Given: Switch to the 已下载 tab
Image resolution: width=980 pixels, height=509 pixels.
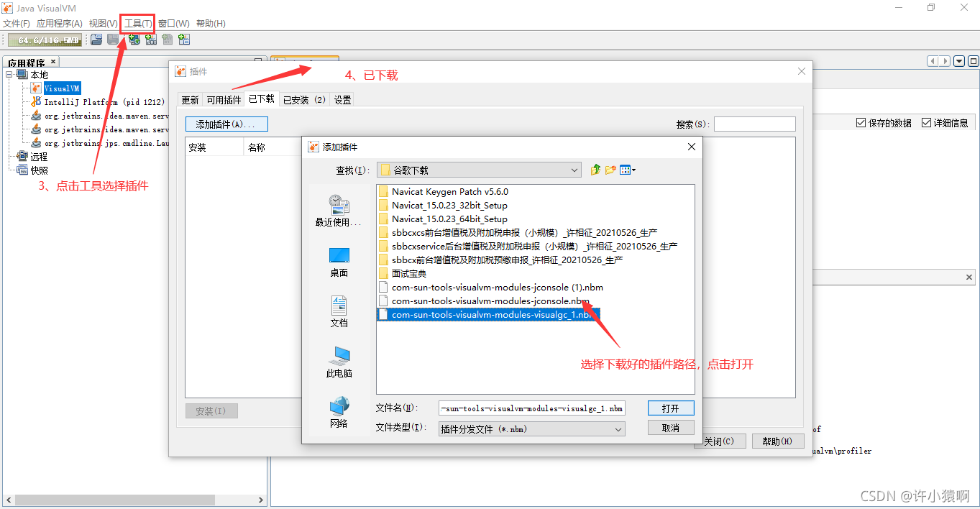Looking at the screenshot, I should coord(262,99).
